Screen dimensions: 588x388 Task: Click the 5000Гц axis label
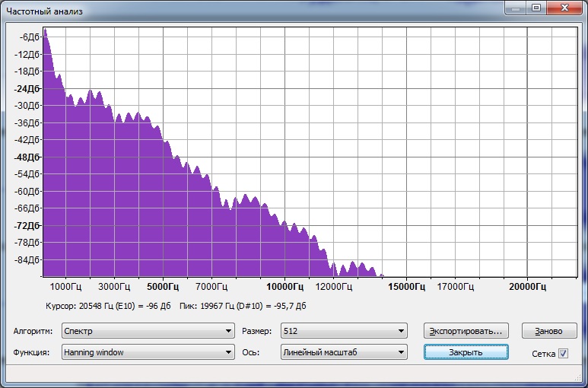click(163, 287)
